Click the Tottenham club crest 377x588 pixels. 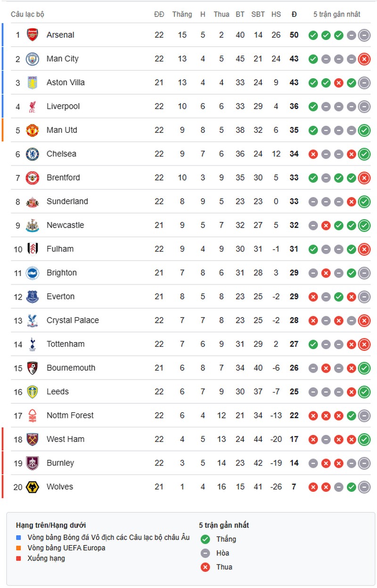(33, 344)
